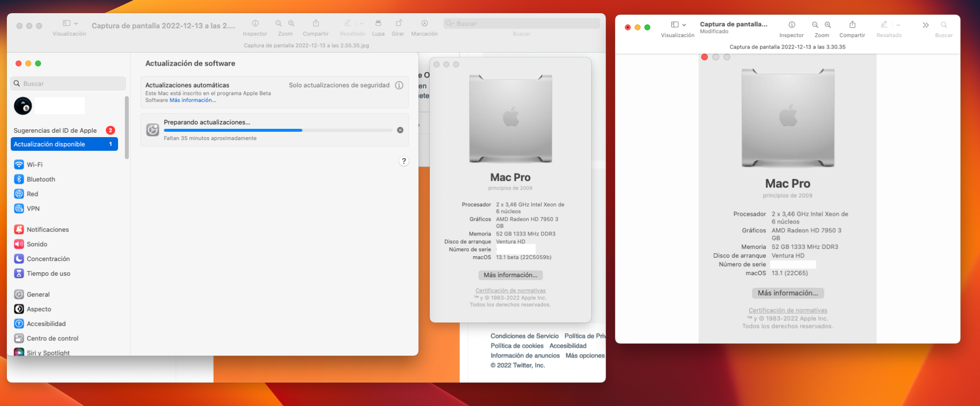
Task: Click the settings sidebar scrollbar
Action: [x=127, y=127]
